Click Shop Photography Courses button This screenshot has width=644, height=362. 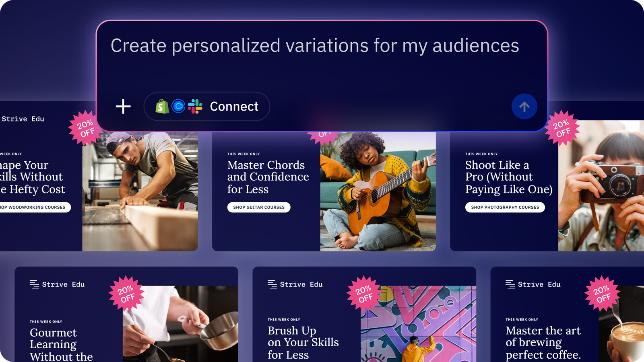(x=505, y=207)
